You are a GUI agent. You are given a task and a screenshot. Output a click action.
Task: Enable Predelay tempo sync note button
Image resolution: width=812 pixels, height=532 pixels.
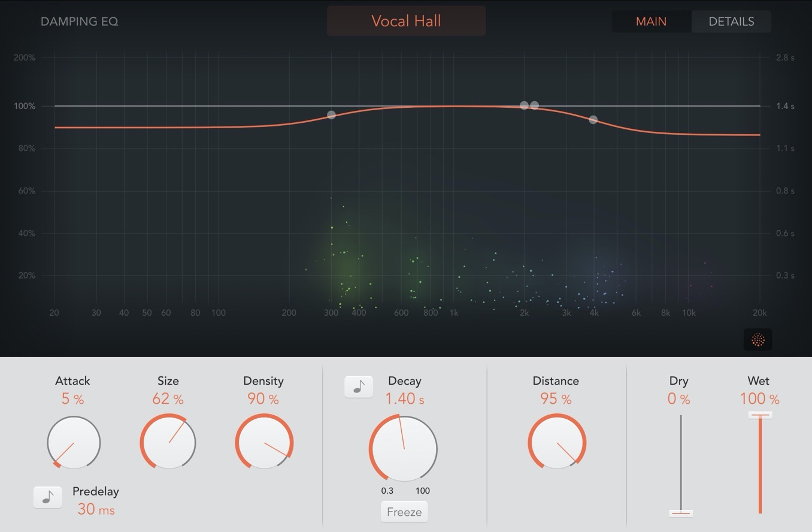coord(48,497)
